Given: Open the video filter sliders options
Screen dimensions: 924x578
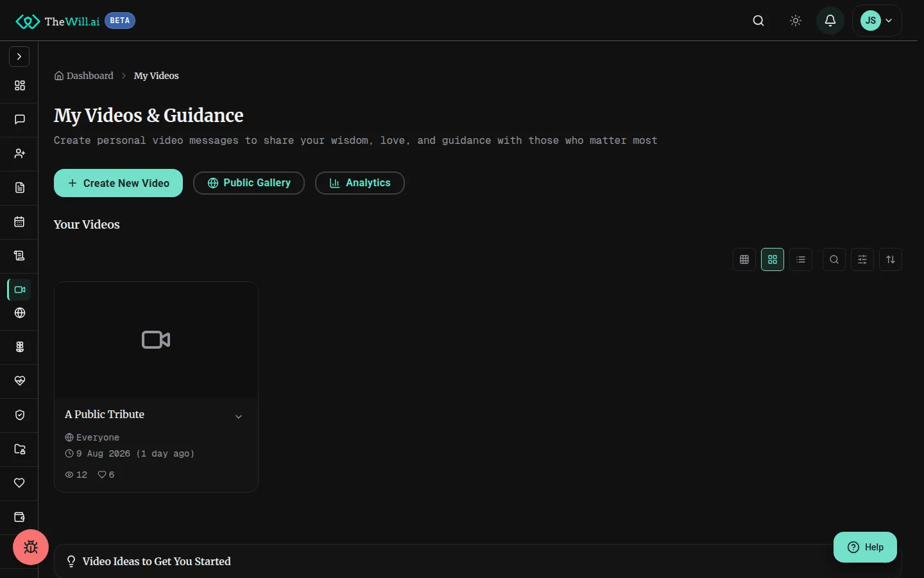Looking at the screenshot, I should click(862, 259).
